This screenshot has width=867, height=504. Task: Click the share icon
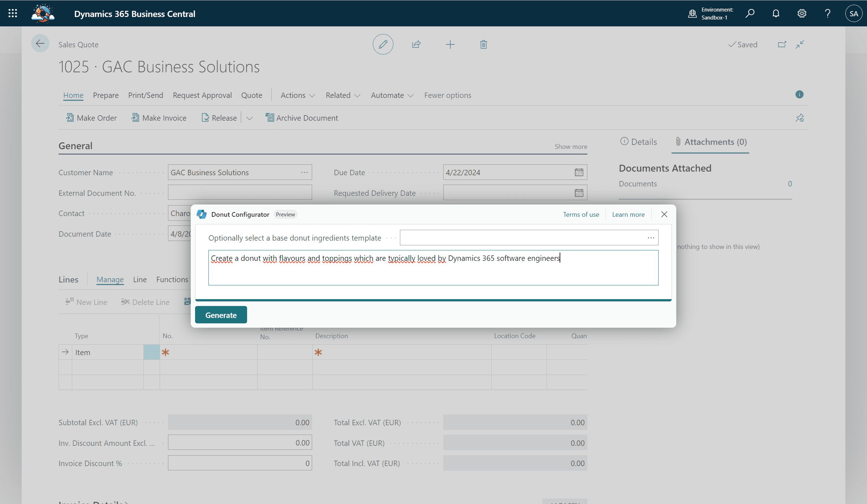coord(416,44)
